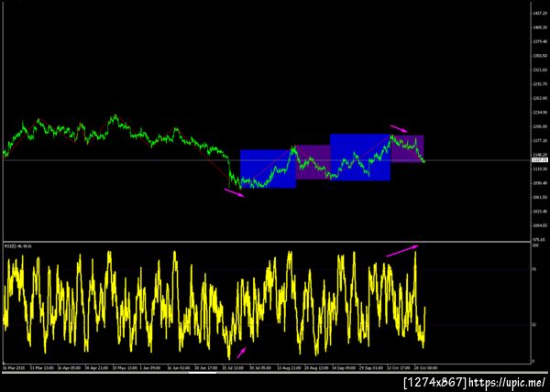
Task: Click the 1206.00 price axis label
Action: (x=540, y=126)
